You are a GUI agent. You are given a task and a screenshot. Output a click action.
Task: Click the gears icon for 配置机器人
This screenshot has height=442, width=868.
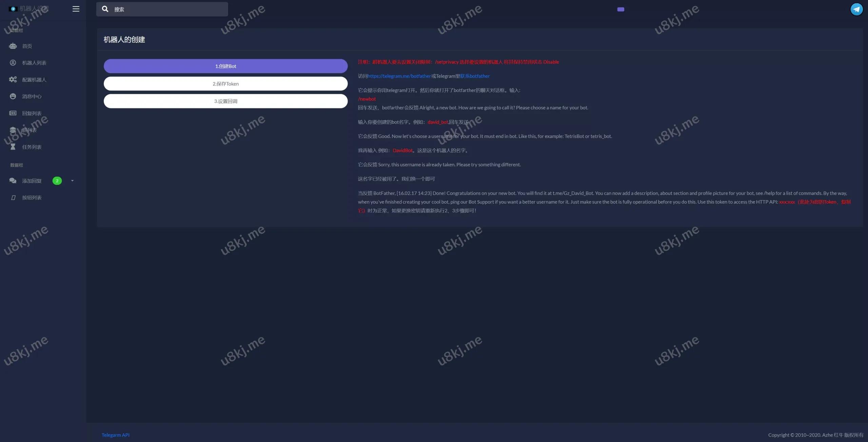(x=13, y=80)
